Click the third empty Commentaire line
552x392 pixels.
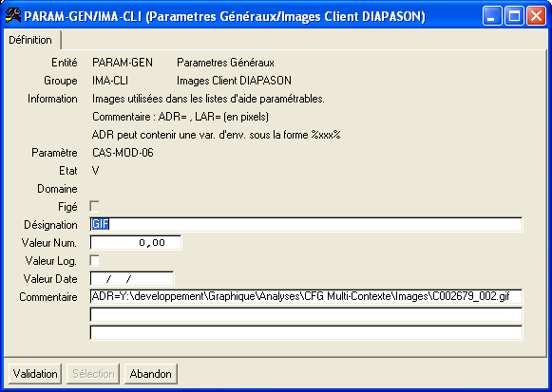(x=306, y=332)
